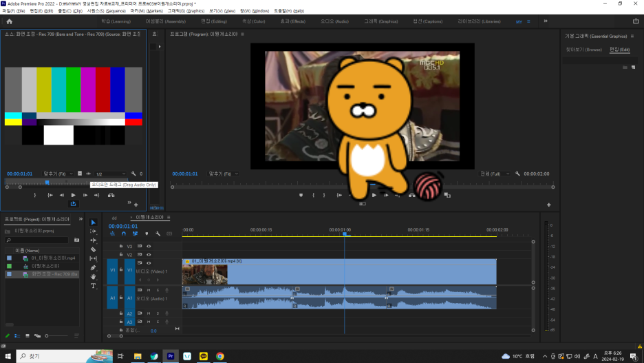Select the Razor tool
The width and height of the screenshot is (644, 363).
(x=94, y=249)
